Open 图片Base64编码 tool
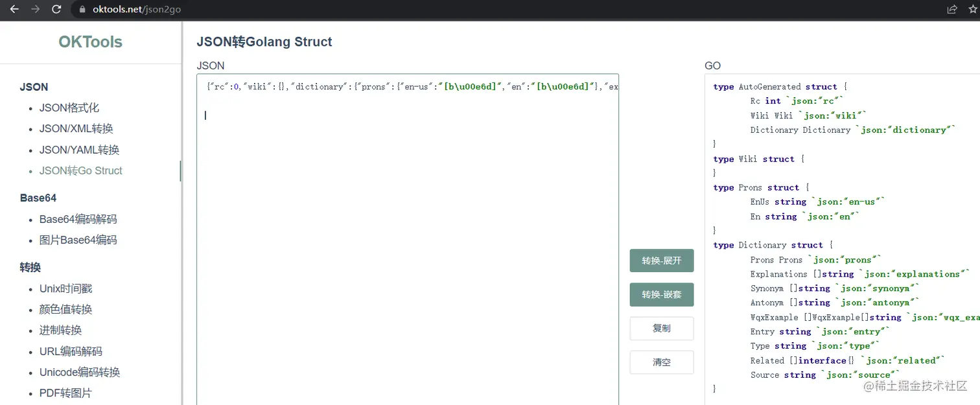Image resolution: width=980 pixels, height=405 pixels. (78, 240)
